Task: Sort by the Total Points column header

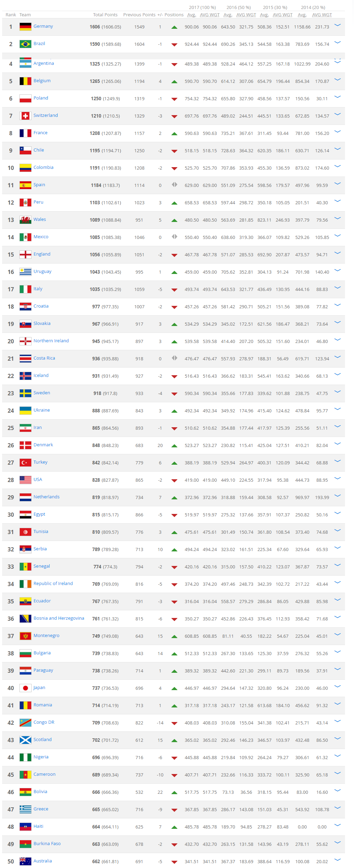Action: [105, 15]
